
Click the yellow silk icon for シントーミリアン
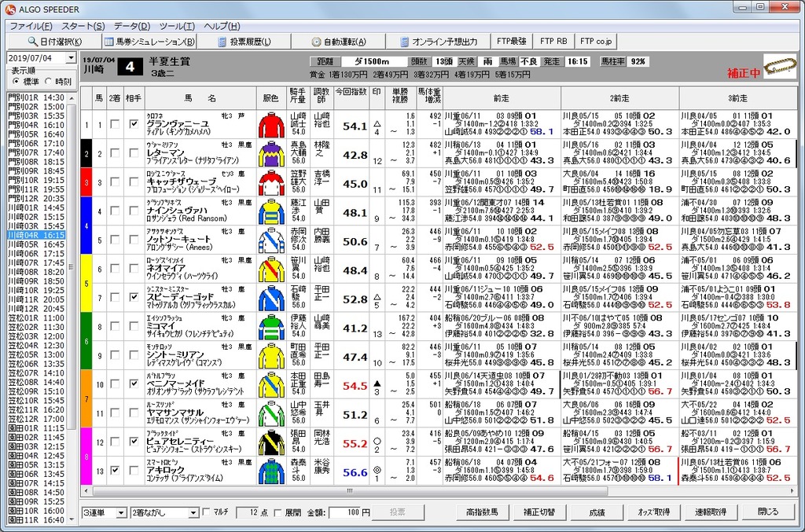[x=271, y=355]
